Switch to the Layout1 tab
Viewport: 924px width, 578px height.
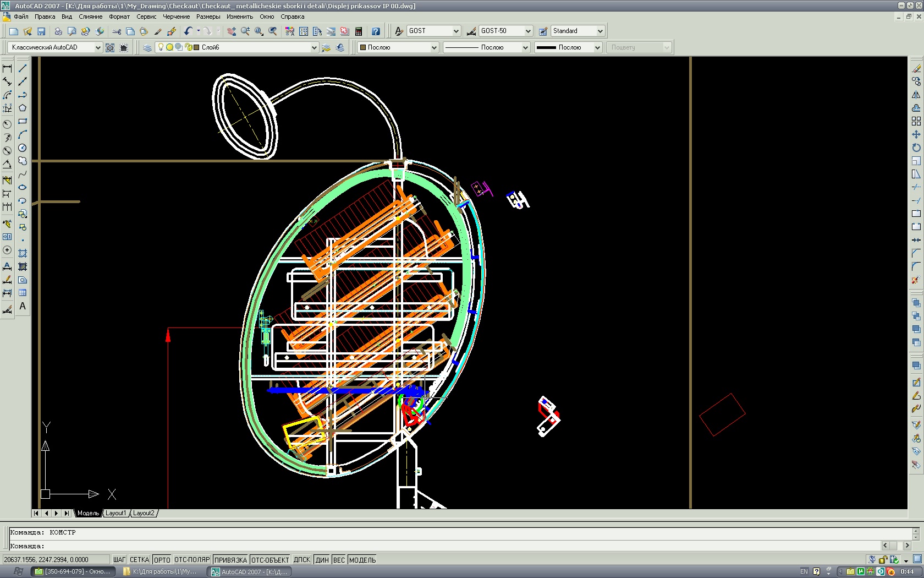pos(116,513)
